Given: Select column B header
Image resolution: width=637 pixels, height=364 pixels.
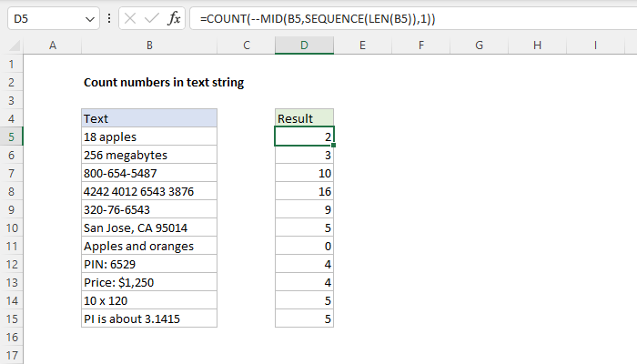Looking at the screenshot, I should [x=148, y=45].
